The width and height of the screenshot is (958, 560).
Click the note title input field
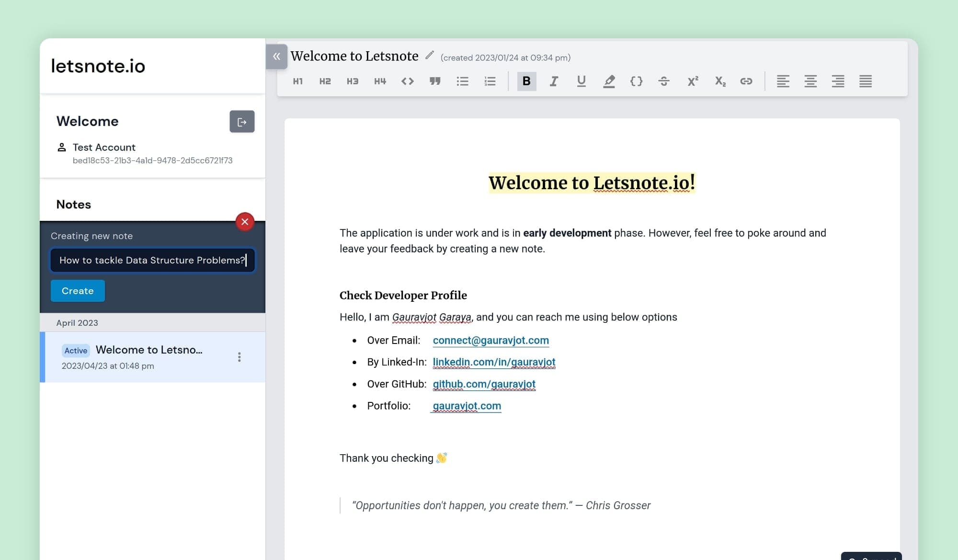pos(152,260)
